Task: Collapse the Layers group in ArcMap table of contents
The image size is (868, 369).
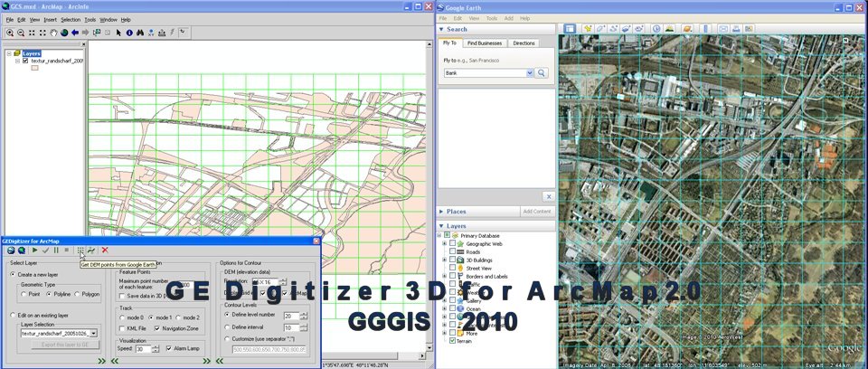Action: (x=9, y=53)
